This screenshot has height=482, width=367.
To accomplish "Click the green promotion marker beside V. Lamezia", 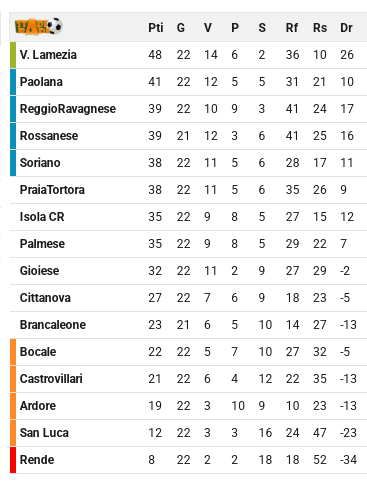I will pos(13,55).
